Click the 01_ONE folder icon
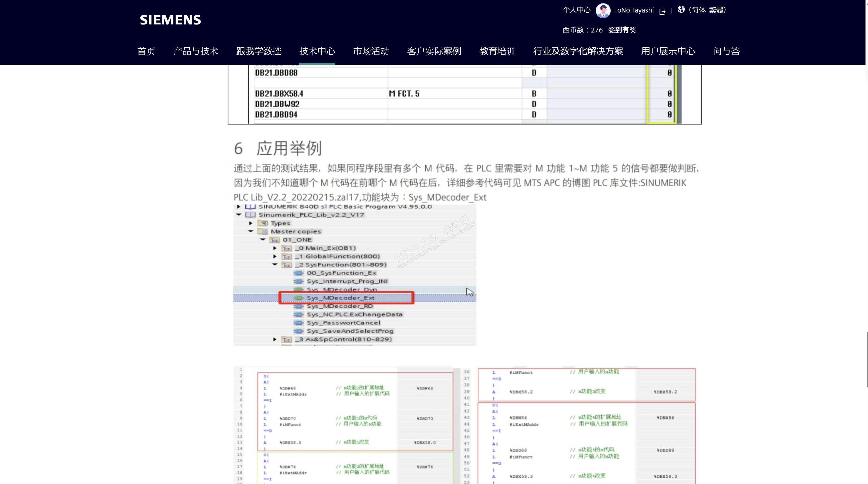Screen dimensions: 868x484 pos(274,240)
